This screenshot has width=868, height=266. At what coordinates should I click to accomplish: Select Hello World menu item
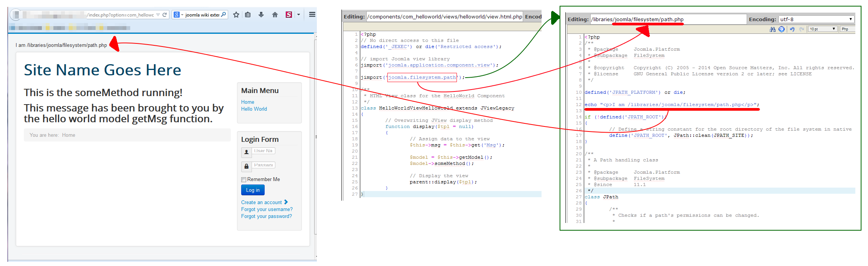point(254,109)
